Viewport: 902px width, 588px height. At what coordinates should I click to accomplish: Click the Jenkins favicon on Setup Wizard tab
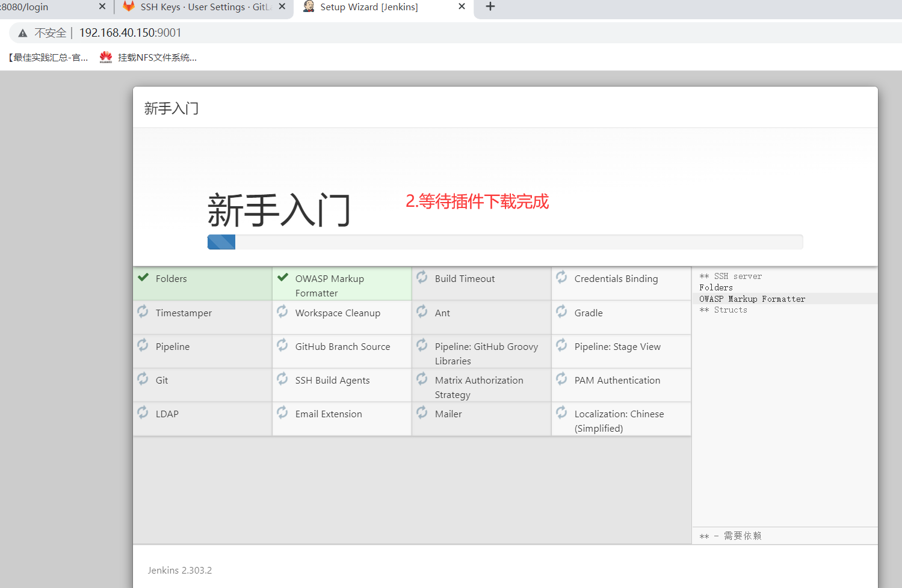click(x=309, y=7)
